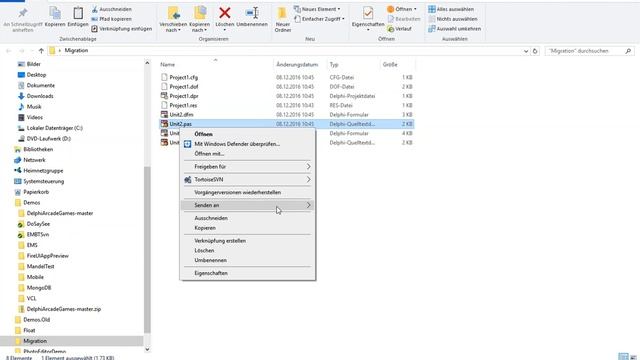
Task: Pin with An Schnellzugriff anheften icon
Action: (23, 13)
